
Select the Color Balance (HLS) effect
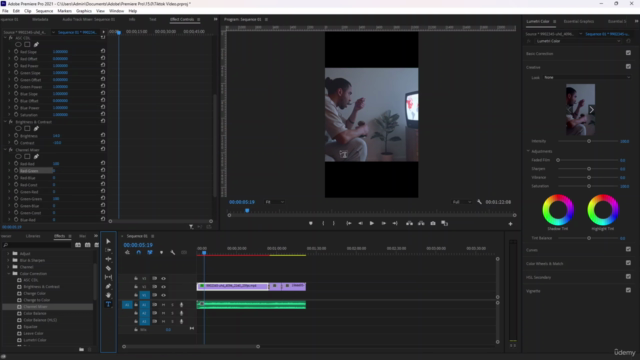(x=40, y=320)
